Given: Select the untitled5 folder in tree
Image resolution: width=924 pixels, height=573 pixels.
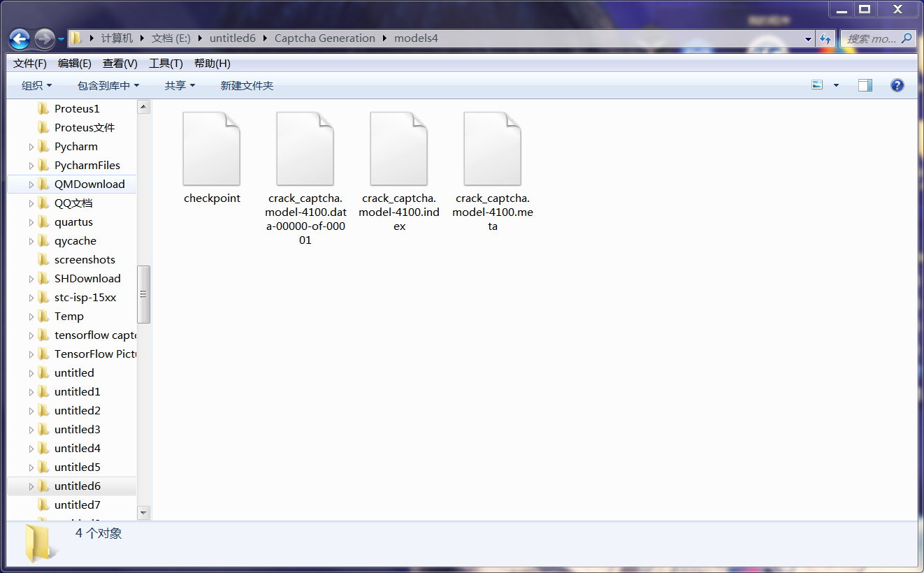Looking at the screenshot, I should [x=78, y=467].
